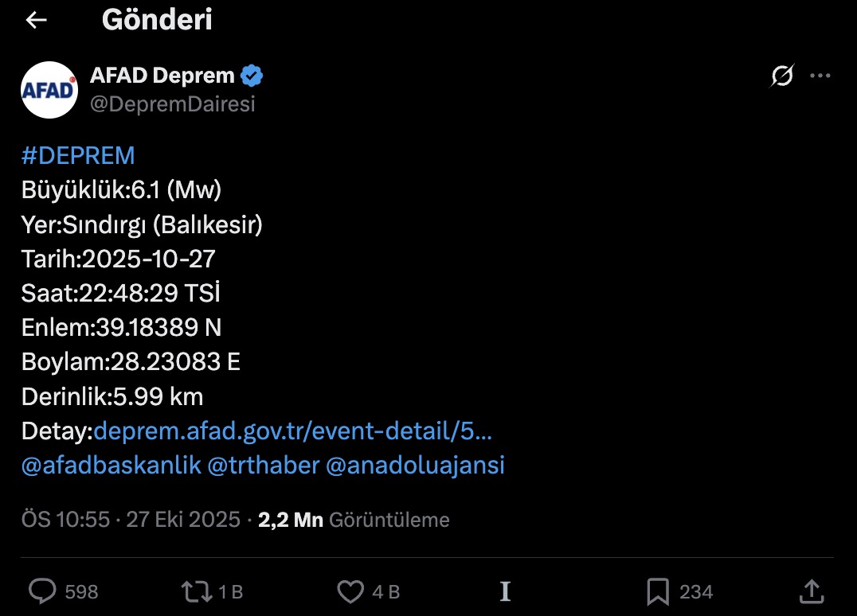Open the three-dot more options menu
Screen dimensions: 857x616
click(820, 76)
